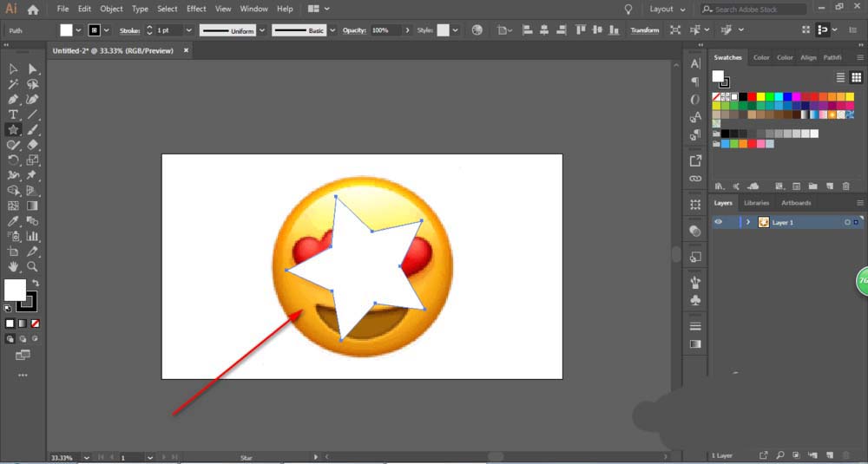
Task: Expand the Opacity slider arrow
Action: pyautogui.click(x=409, y=30)
